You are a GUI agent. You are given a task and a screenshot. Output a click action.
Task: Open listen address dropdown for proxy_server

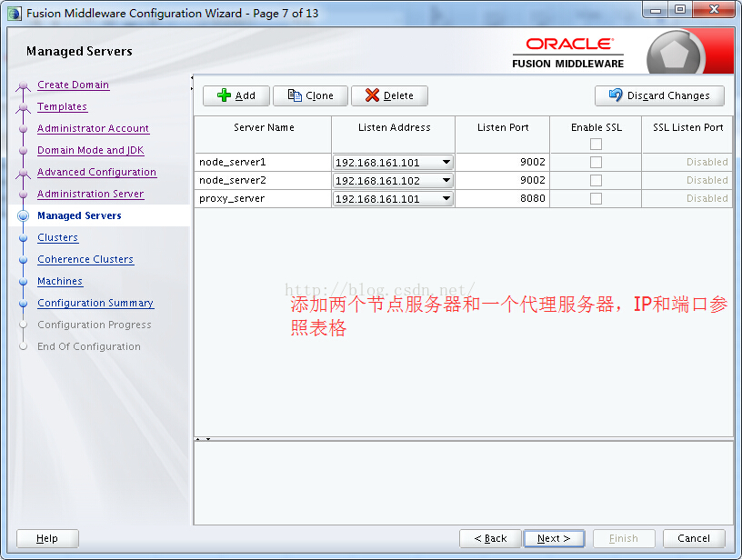pos(446,199)
